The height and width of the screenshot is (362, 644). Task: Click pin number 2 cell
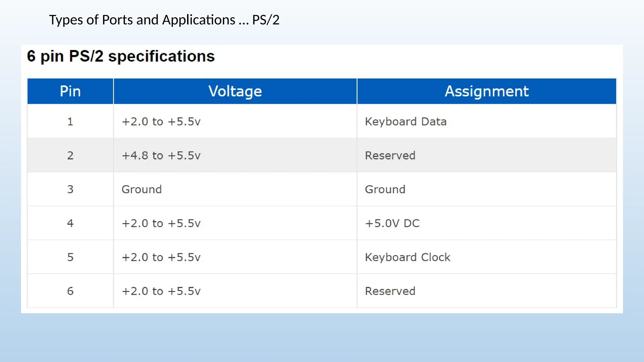pyautogui.click(x=70, y=156)
